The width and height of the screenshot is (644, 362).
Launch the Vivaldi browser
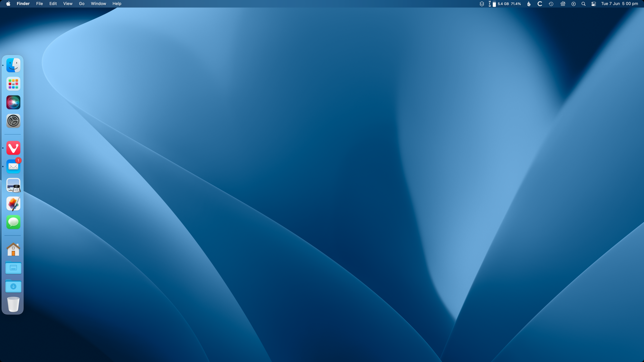click(x=13, y=148)
